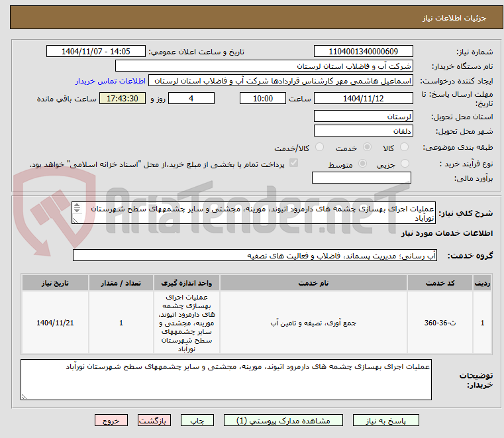This screenshot has height=438, width=504.
Task: Click the شماره نیاز number field
Action: [x=363, y=52]
